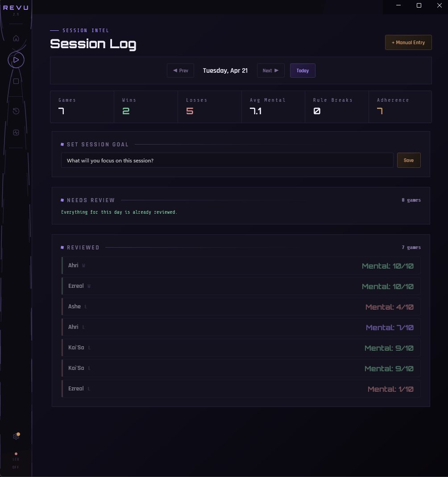Click the Mental 1/10 rating on Ezreal loss
The image size is (448, 477).
(x=390, y=389)
